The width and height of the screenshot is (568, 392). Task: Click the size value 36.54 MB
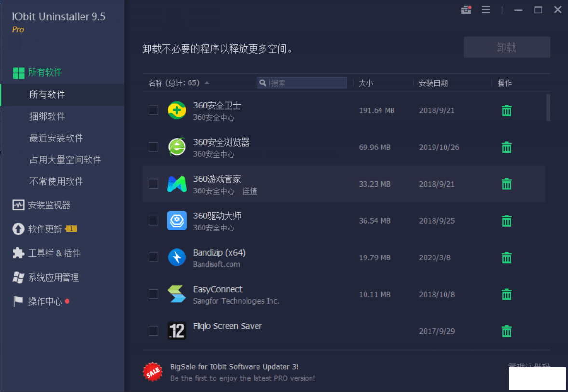coord(375,221)
